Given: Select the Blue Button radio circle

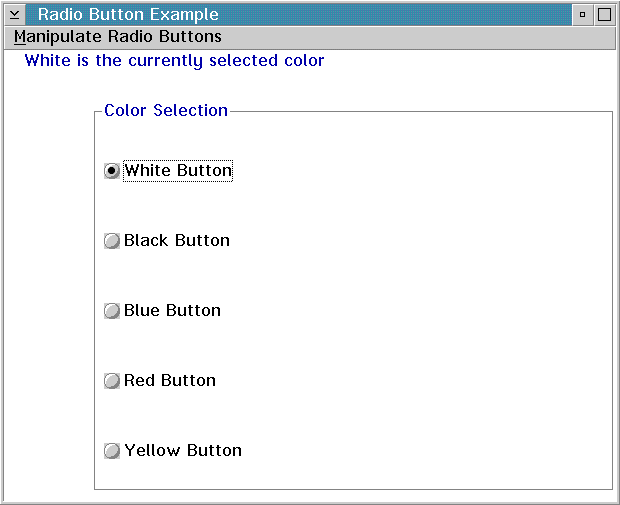Looking at the screenshot, I should pos(112,311).
